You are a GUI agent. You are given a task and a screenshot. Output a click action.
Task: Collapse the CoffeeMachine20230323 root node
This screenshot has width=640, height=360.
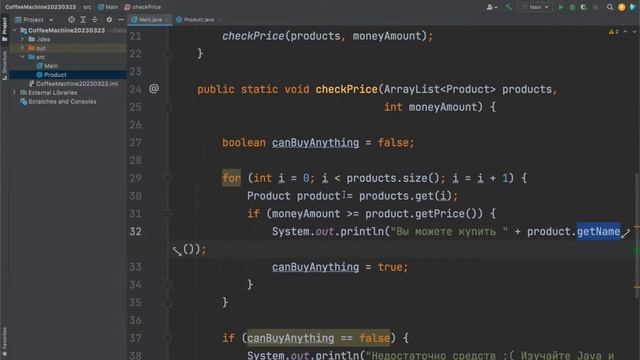click(x=15, y=30)
